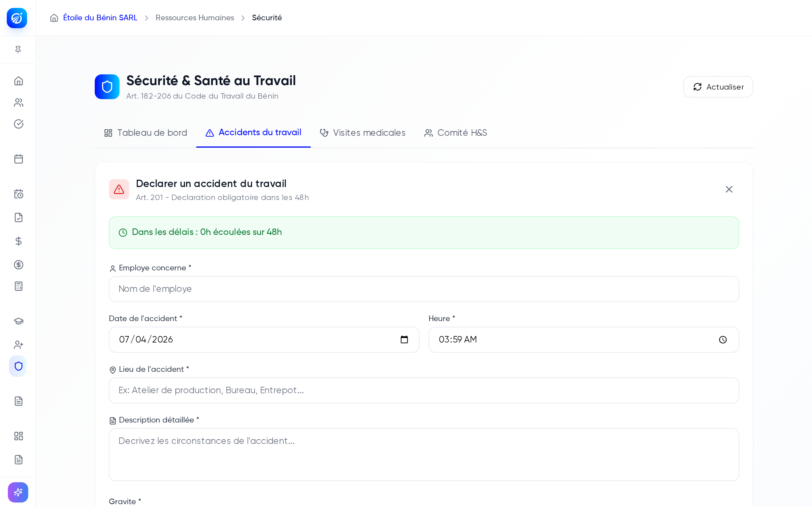Viewport: 812px width, 507px height.
Task: Open the graduation cap training icon
Action: click(18, 321)
